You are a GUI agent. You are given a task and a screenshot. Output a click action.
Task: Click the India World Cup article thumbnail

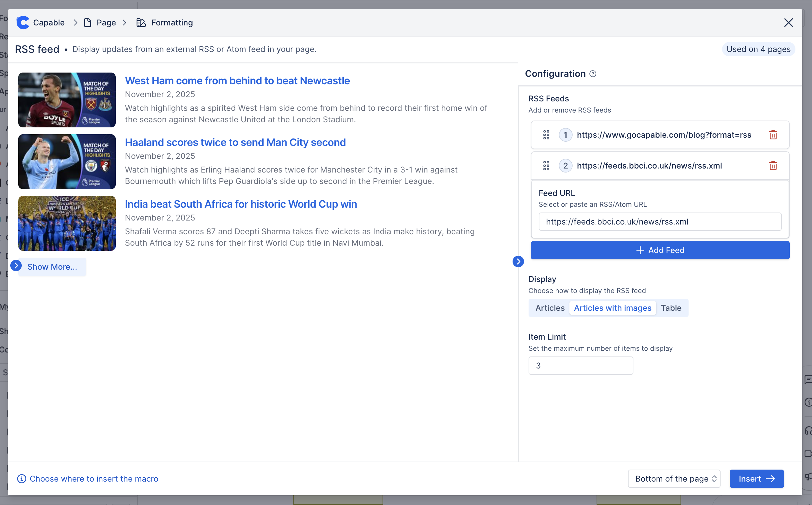click(x=67, y=223)
